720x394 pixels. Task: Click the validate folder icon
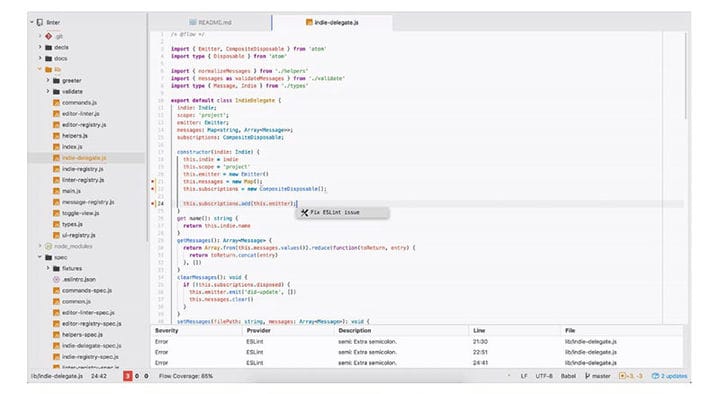(x=56, y=91)
